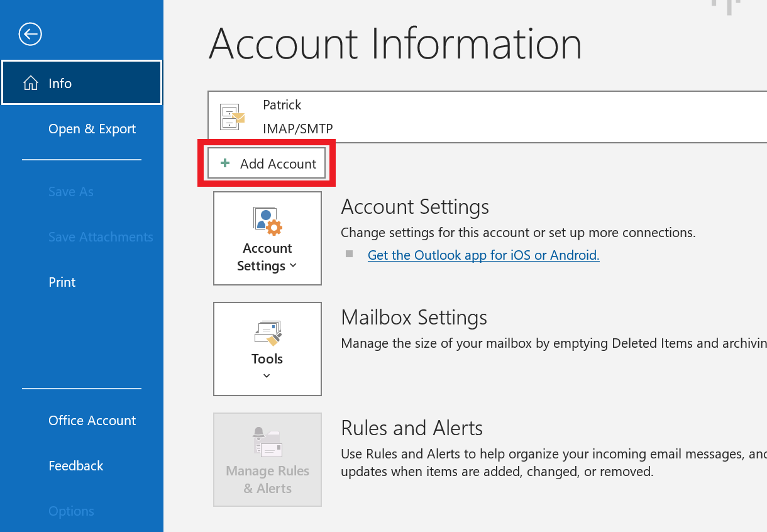This screenshot has height=532, width=767.
Task: Follow Get the Outlook app for iOS or Android link
Action: [x=483, y=255]
